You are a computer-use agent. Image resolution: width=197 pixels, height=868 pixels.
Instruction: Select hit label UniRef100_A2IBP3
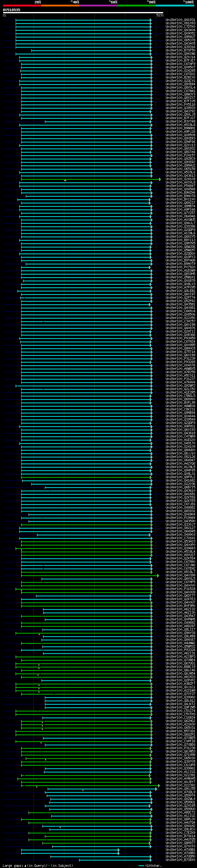pyautogui.click(x=180, y=656)
